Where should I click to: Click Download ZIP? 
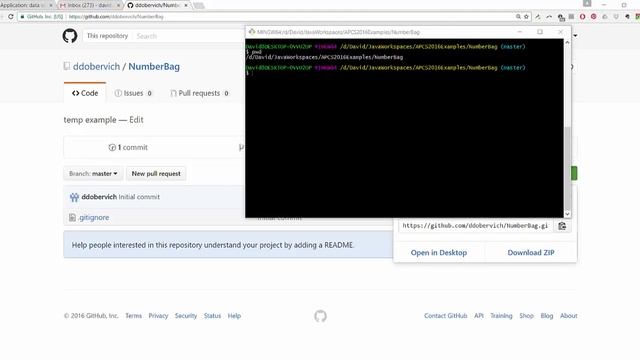click(x=531, y=253)
